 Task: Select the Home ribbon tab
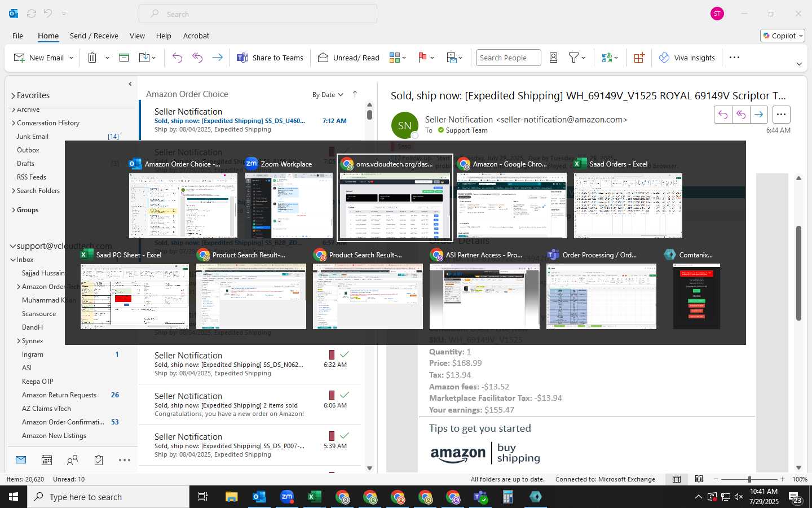[48, 36]
